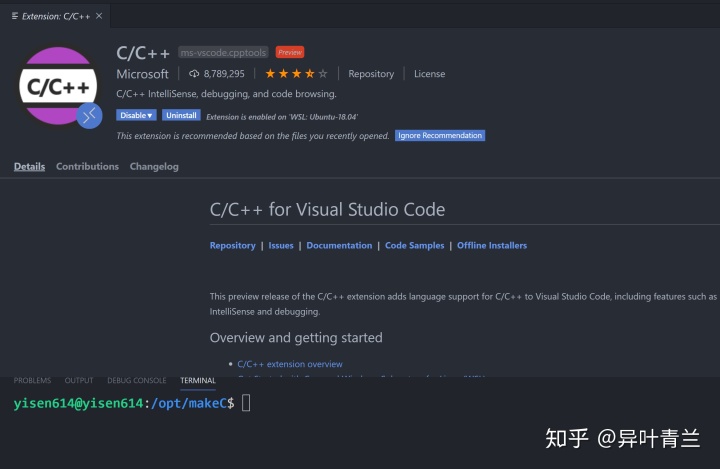Open the Microsoft publisher link

(x=142, y=74)
